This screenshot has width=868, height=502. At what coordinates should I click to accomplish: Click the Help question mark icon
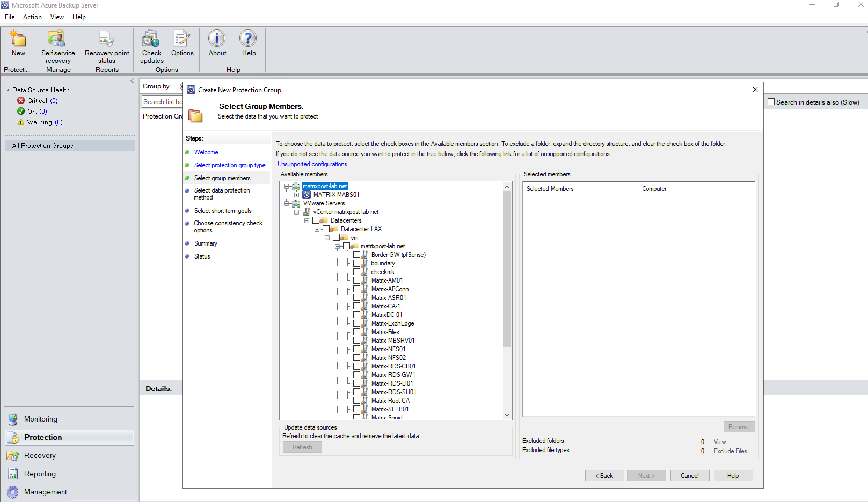coord(248,39)
